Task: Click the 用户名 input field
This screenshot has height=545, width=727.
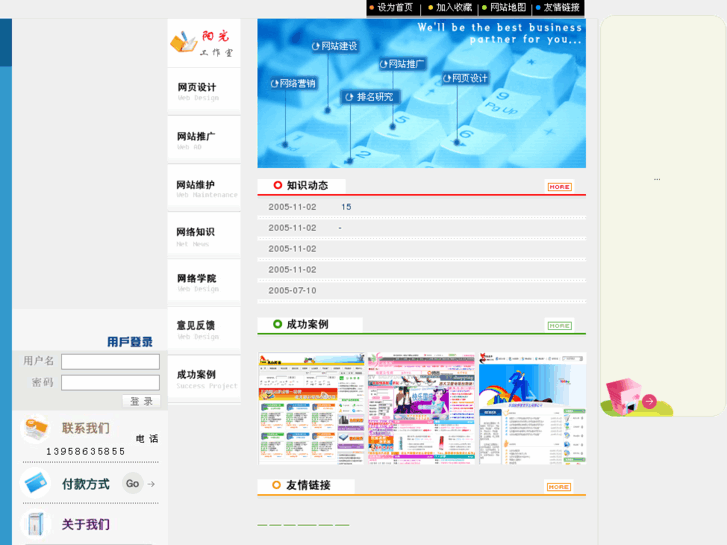Action: (x=110, y=362)
